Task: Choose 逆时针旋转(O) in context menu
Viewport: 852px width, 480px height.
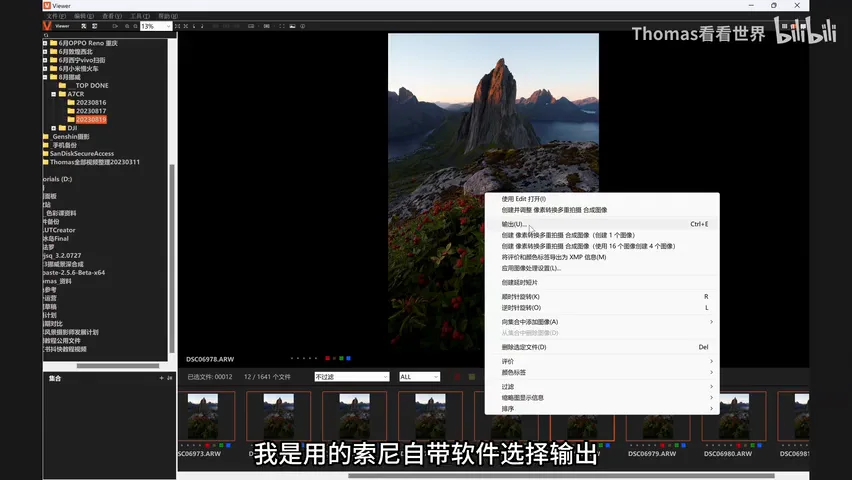Action: (x=602, y=308)
